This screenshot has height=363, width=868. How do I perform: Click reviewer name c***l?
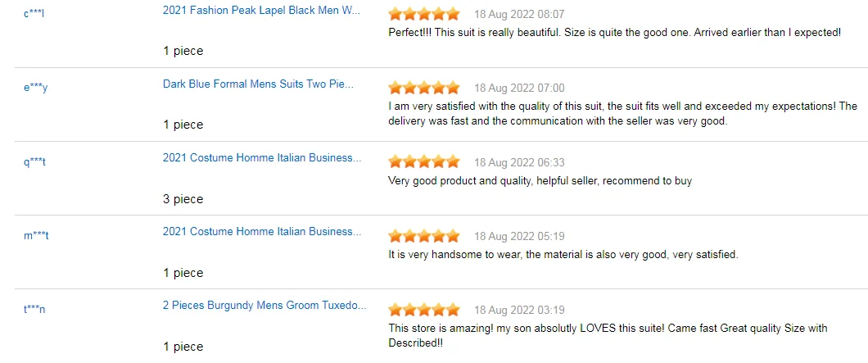click(x=34, y=14)
